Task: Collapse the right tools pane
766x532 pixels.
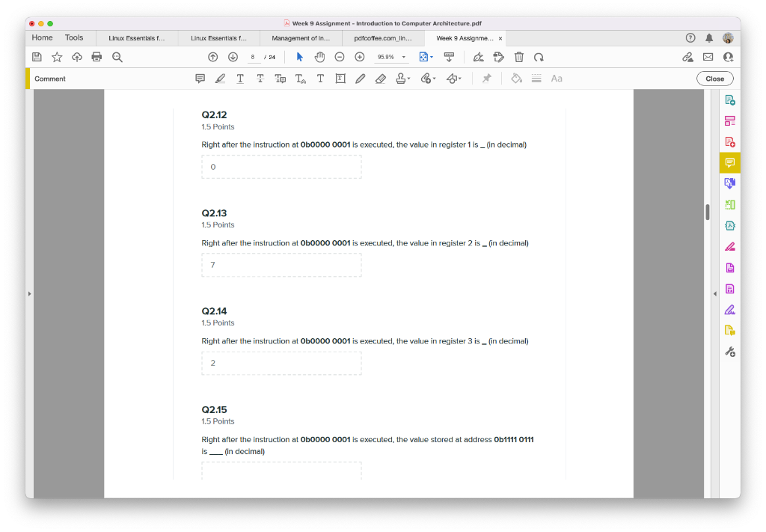Action: pyautogui.click(x=714, y=293)
